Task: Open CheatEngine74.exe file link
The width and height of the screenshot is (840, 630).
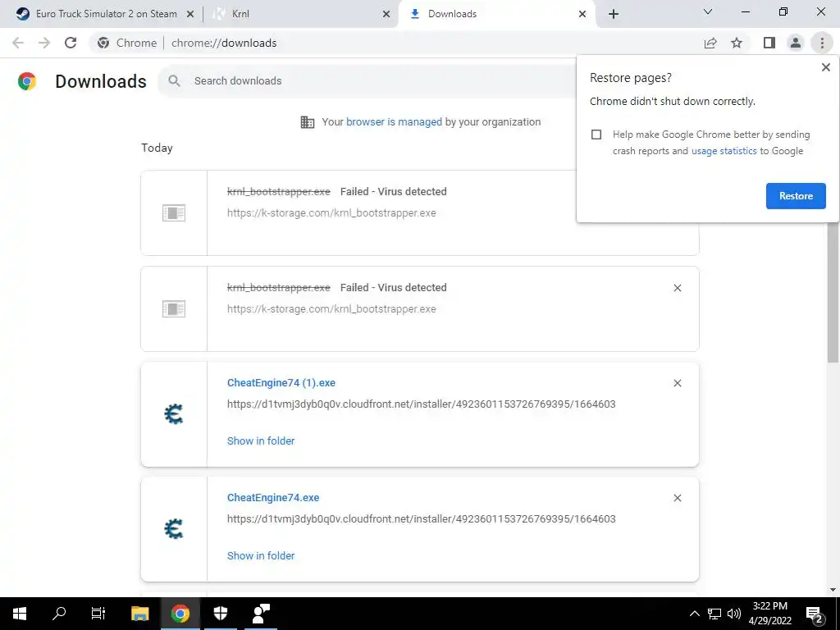Action: pos(273,498)
